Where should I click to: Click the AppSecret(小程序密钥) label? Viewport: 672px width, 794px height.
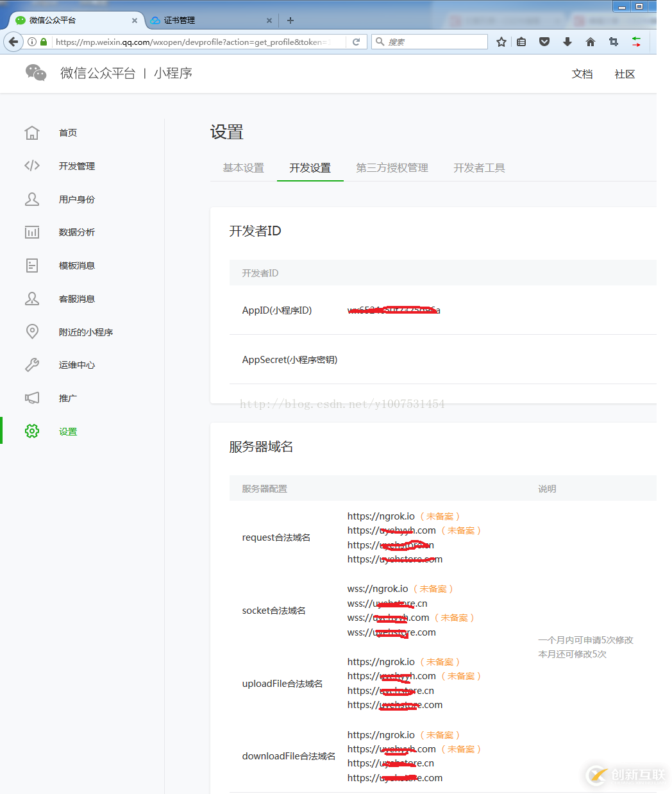click(290, 360)
